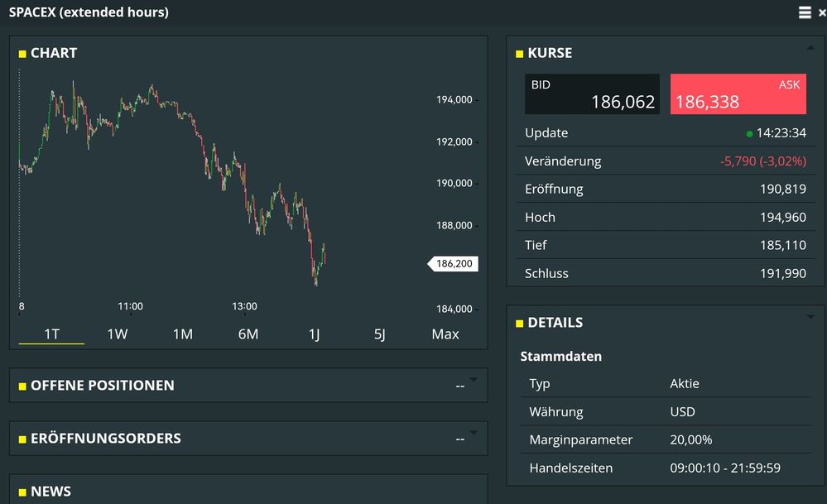Click the yellow square beside ERÖFFNUNGSORDERS
This screenshot has width=827, height=504.
[22, 439]
